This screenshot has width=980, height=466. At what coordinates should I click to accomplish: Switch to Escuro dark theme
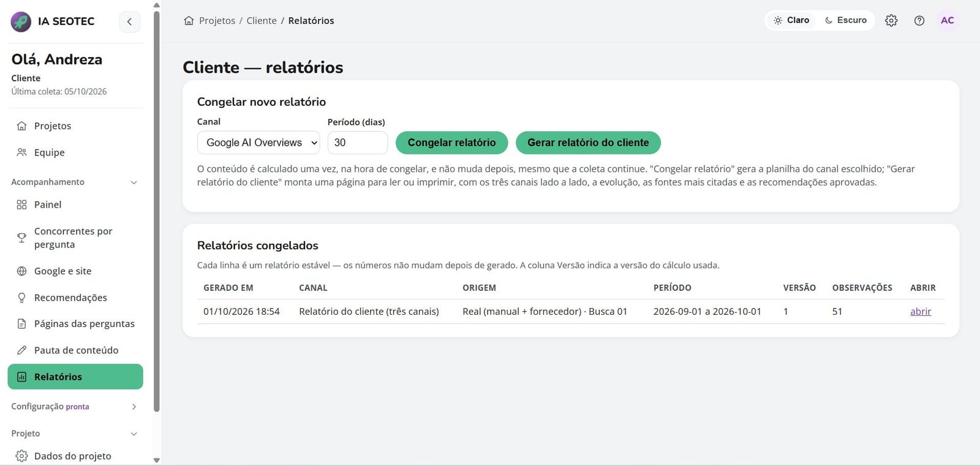coord(846,20)
